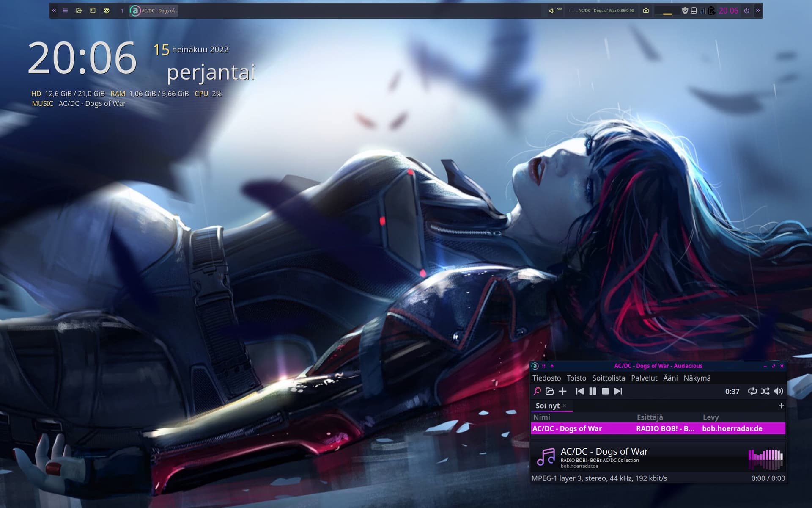Click the keep-above arrow in Audacious titlebar
The width and height of the screenshot is (812, 508).
[x=552, y=366]
